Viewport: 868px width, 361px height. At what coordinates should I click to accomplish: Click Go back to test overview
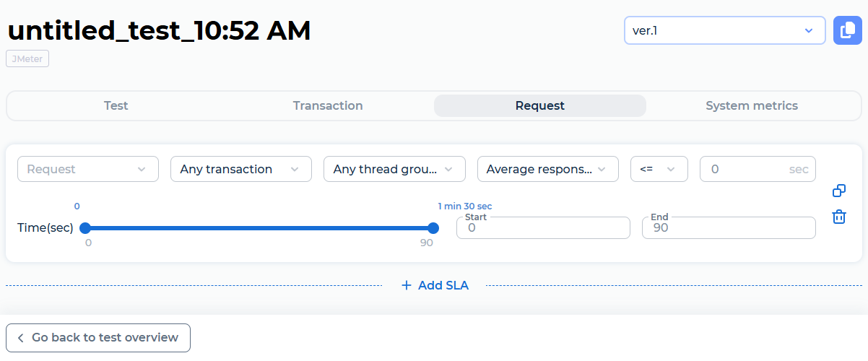[x=105, y=338]
